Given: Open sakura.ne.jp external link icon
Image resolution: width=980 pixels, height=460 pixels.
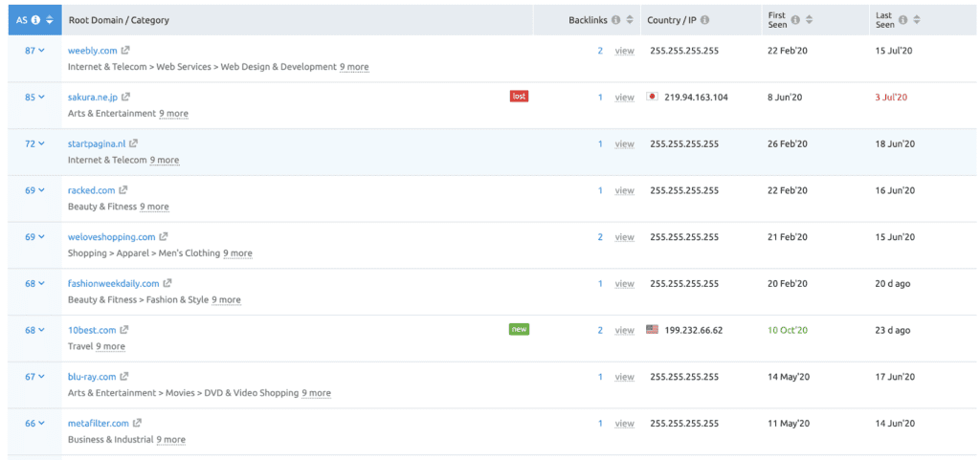Looking at the screenshot, I should pos(125,97).
